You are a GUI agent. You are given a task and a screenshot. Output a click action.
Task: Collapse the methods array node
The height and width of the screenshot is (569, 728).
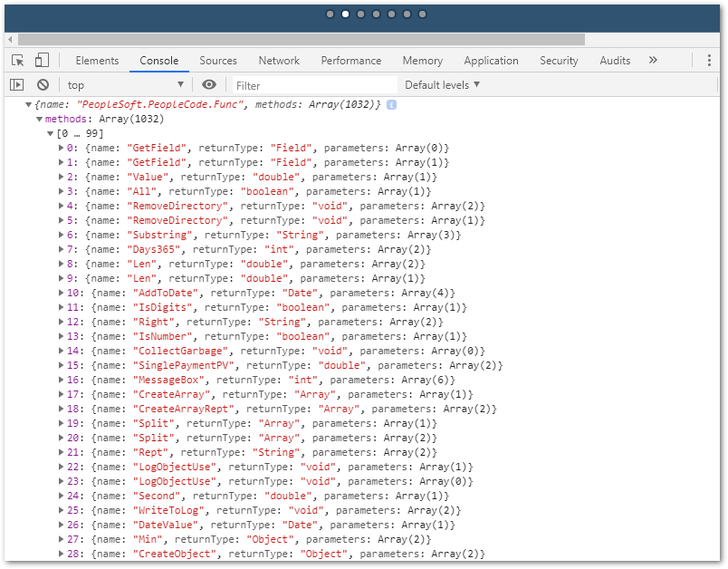[x=40, y=120]
